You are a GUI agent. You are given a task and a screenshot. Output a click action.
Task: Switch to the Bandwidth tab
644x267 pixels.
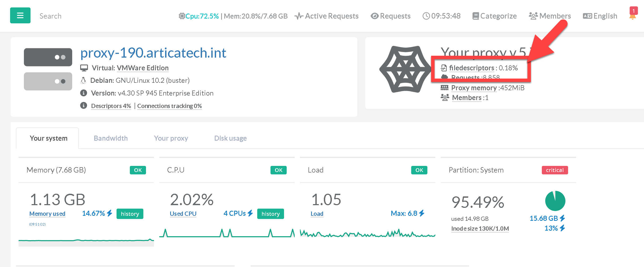(x=111, y=138)
